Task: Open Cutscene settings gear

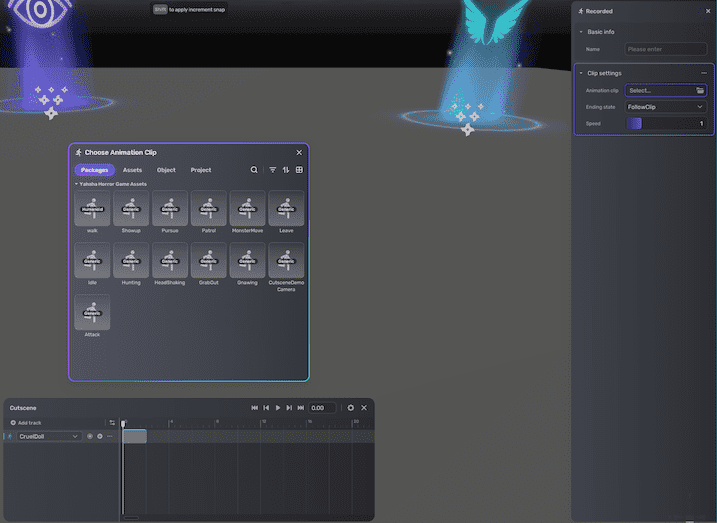Action: pyautogui.click(x=351, y=408)
